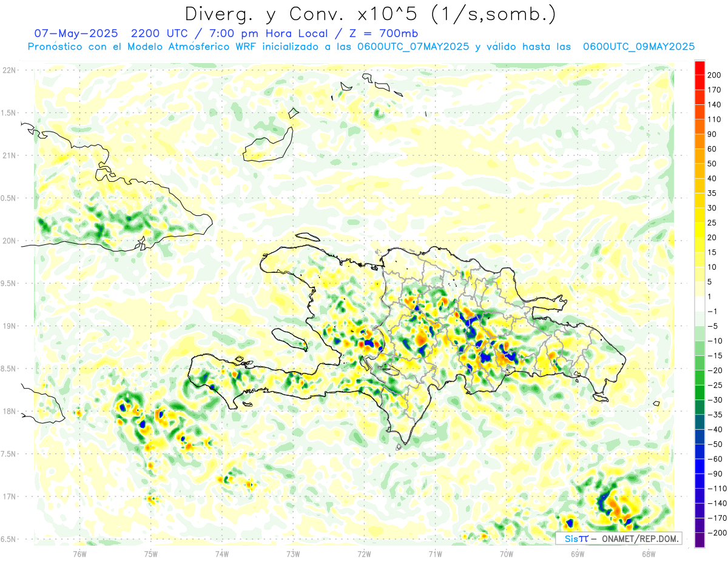Click the "Z = 700mb" level text
The image size is (728, 562).
pyautogui.click(x=384, y=33)
